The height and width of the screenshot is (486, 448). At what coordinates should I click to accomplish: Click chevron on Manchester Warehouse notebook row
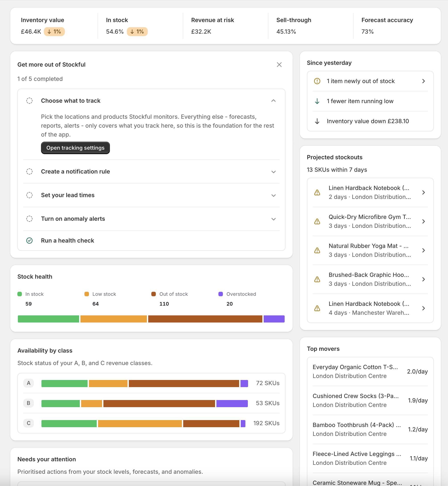pyautogui.click(x=423, y=308)
